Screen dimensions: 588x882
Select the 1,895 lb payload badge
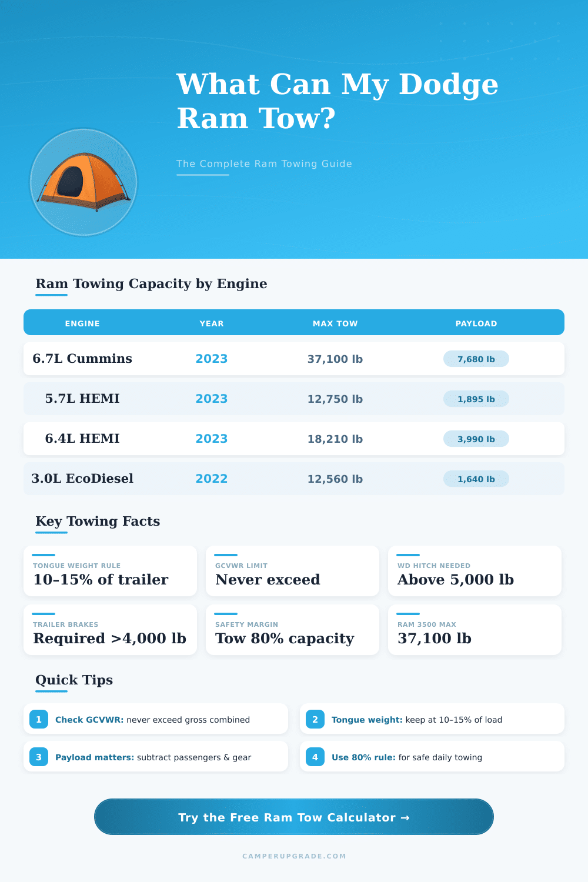[x=476, y=399]
